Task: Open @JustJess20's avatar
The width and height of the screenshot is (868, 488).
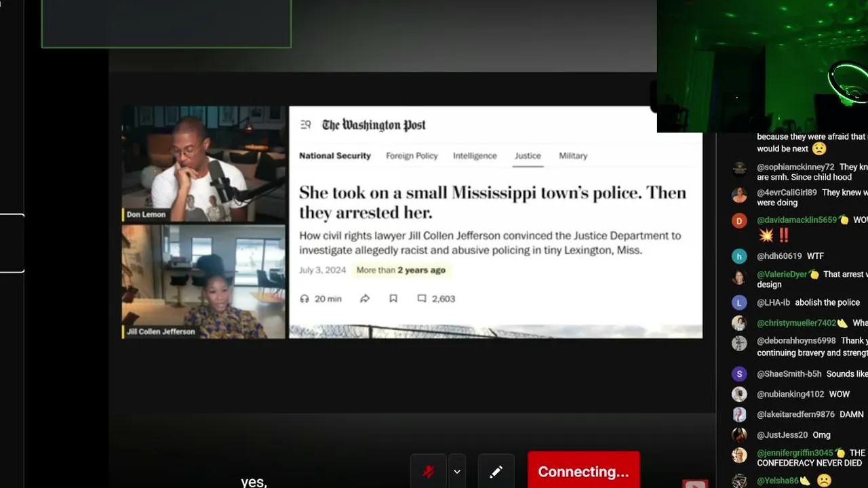Action: (739, 435)
